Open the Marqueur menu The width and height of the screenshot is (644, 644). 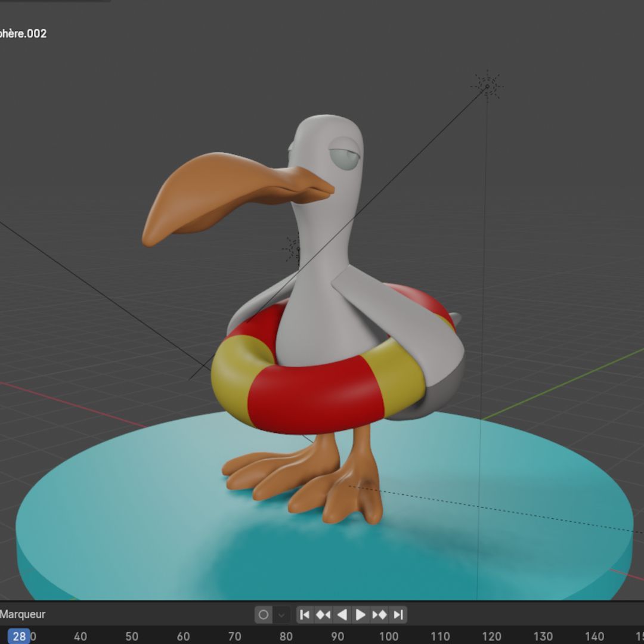tap(23, 614)
